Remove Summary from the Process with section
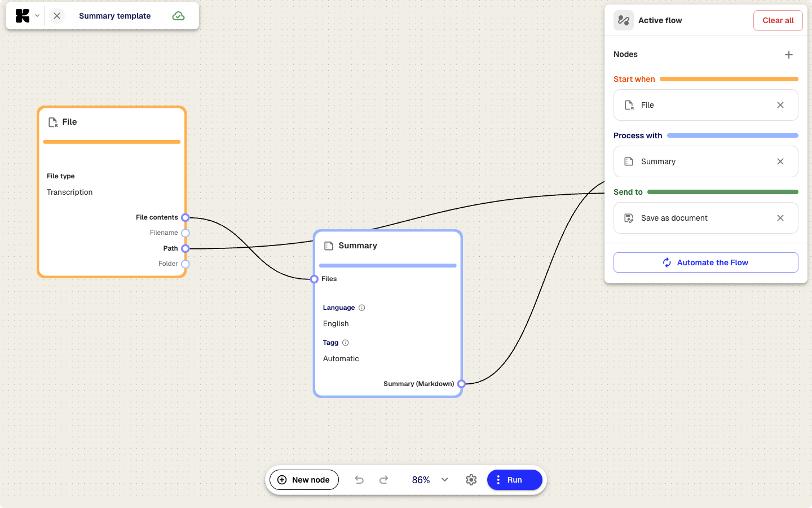 click(780, 161)
